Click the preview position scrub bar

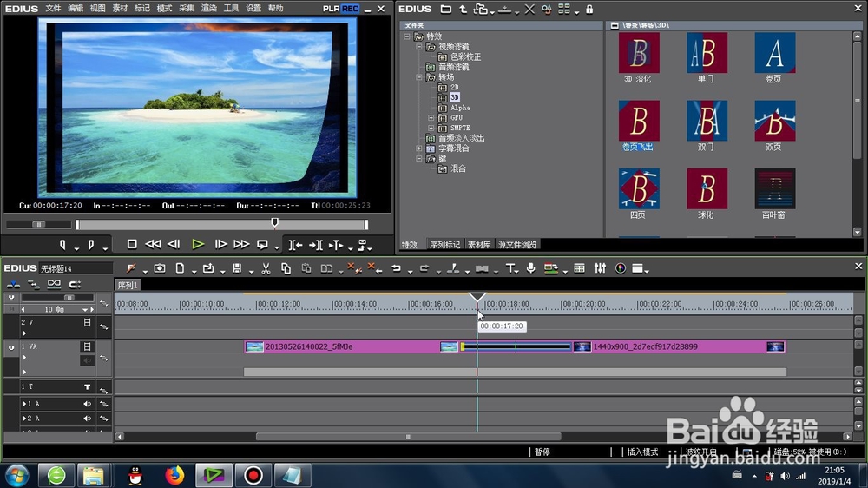point(221,224)
